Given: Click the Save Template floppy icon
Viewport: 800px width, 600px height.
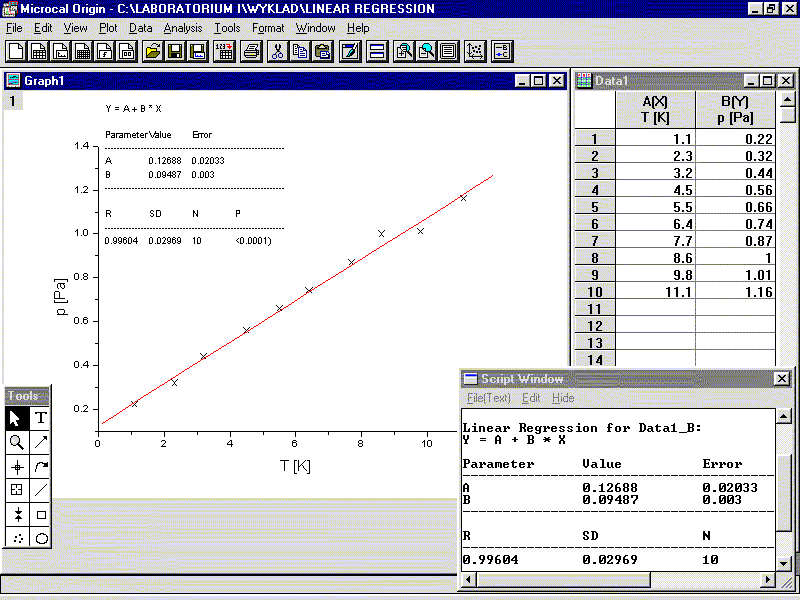Looking at the screenshot, I should pos(197,52).
